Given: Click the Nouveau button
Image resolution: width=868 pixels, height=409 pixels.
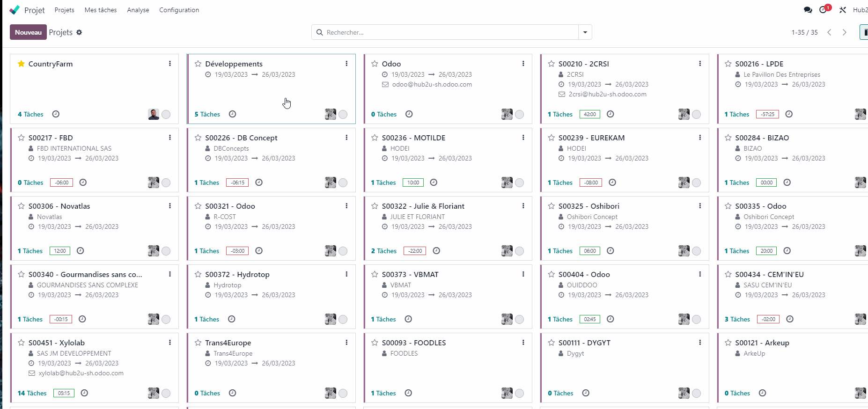Looking at the screenshot, I should (28, 32).
